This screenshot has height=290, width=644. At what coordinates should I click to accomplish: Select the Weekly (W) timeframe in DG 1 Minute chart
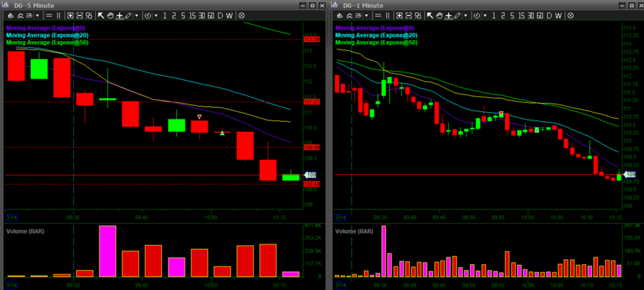point(558,15)
